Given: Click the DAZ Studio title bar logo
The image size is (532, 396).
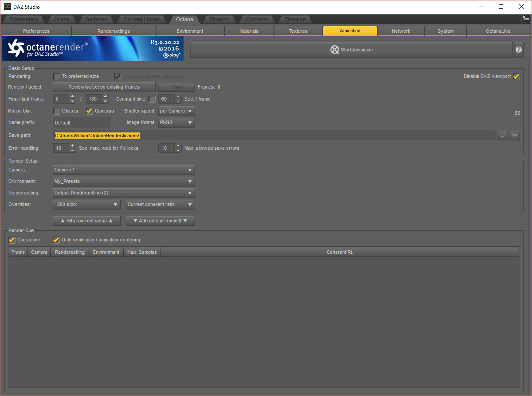Looking at the screenshot, I should pos(7,7).
